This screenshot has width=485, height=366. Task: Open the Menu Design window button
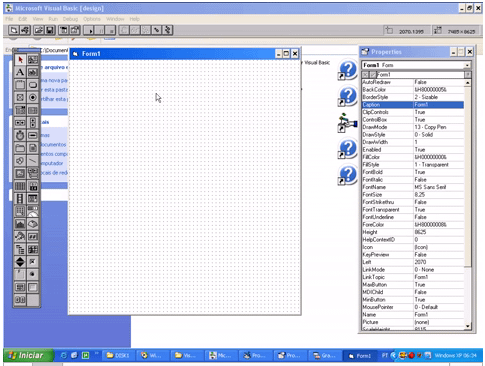[x=63, y=30]
